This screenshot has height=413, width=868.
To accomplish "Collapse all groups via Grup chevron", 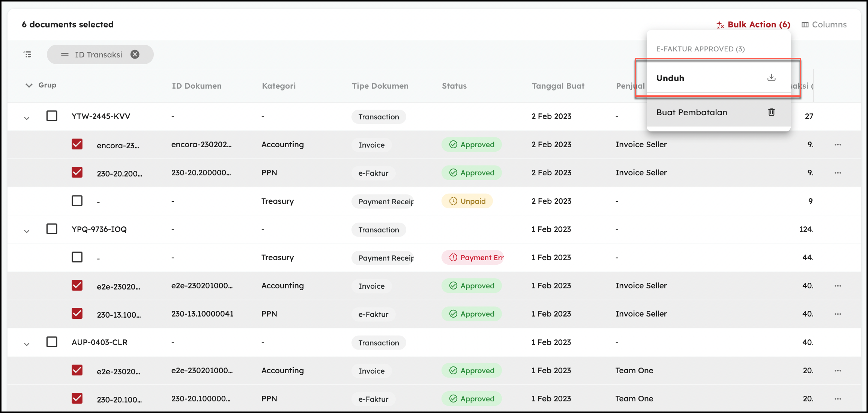I will 29,85.
